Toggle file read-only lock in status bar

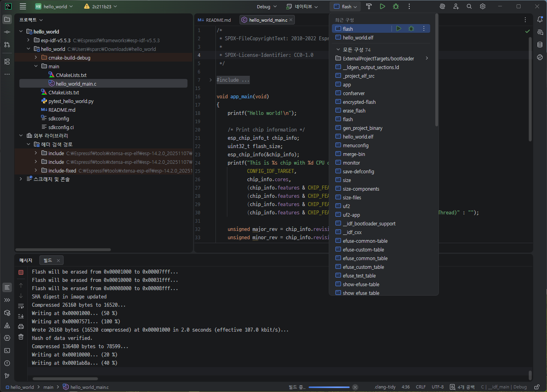click(537, 387)
